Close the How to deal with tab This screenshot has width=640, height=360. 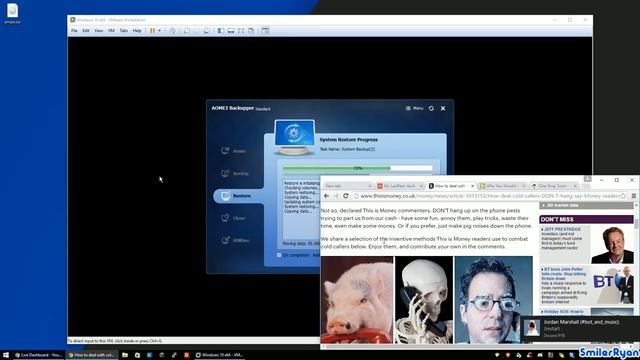click(473, 186)
